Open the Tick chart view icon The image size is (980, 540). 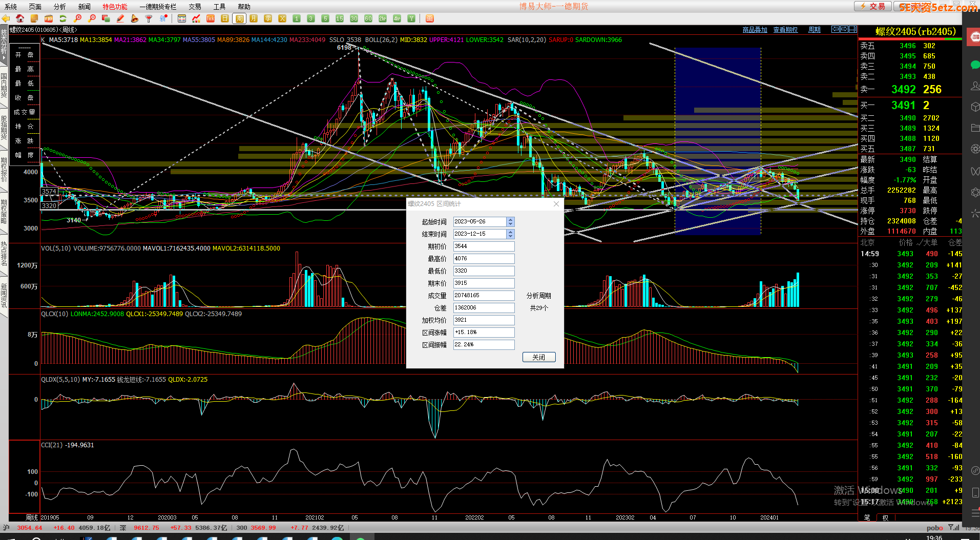tap(211, 18)
